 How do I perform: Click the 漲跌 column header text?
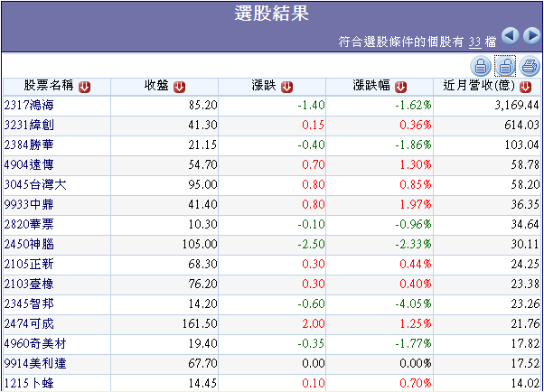tap(264, 85)
